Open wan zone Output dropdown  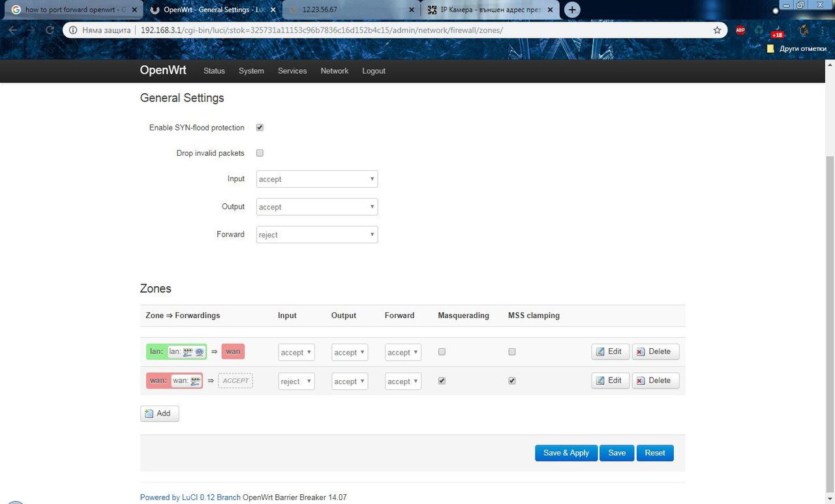[x=350, y=381]
